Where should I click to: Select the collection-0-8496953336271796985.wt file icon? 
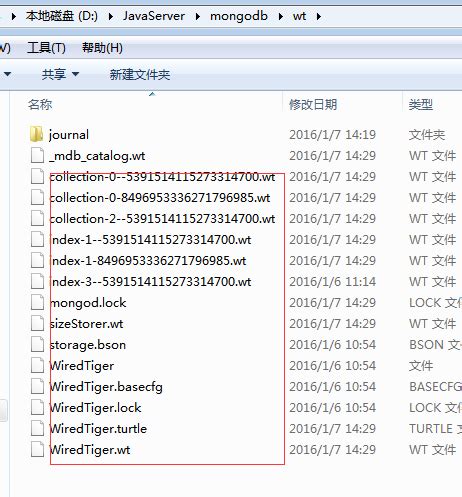37,197
